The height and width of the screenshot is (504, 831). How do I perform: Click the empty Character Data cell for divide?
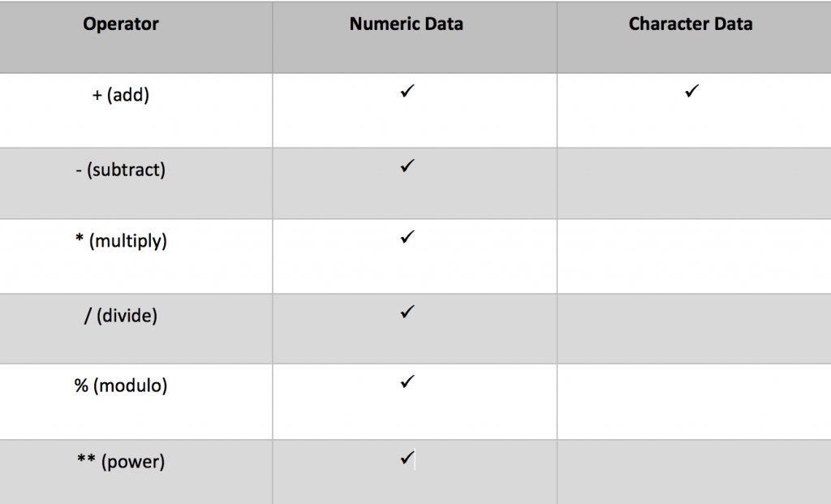click(694, 329)
